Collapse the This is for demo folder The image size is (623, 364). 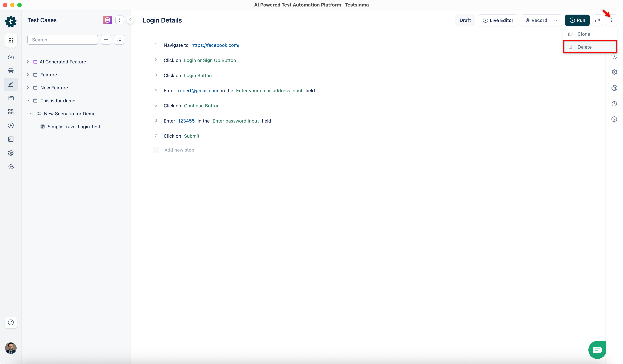[x=28, y=100]
